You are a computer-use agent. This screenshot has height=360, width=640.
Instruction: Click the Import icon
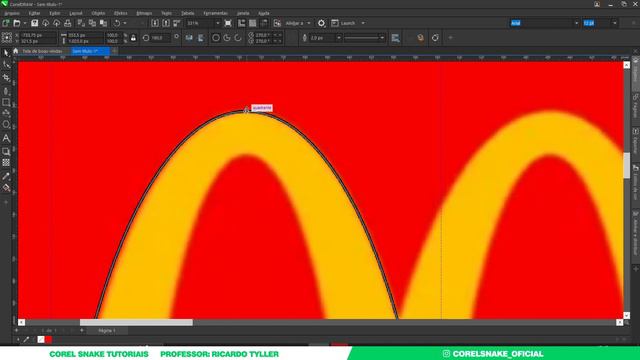point(155,23)
